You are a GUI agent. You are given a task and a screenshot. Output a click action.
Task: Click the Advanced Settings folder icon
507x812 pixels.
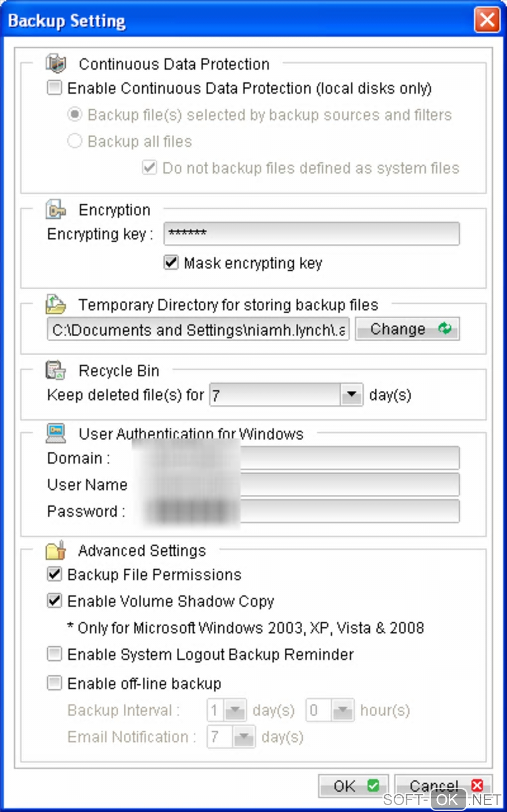[56, 550]
